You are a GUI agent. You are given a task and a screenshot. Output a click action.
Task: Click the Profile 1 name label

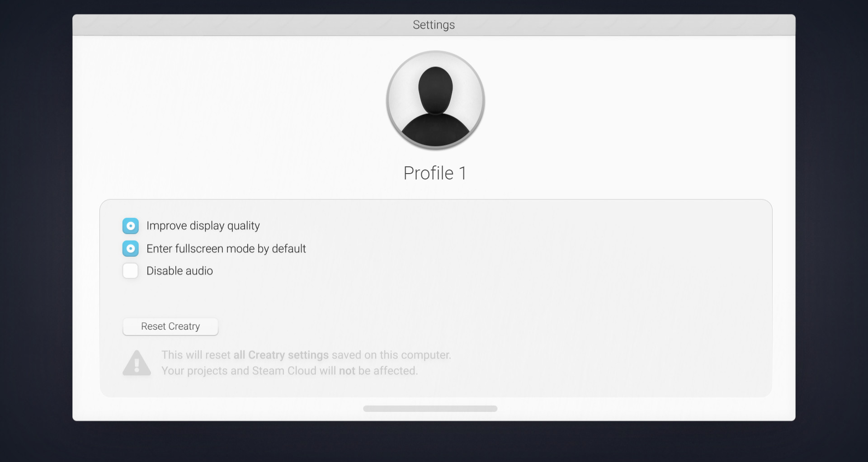[x=434, y=173]
